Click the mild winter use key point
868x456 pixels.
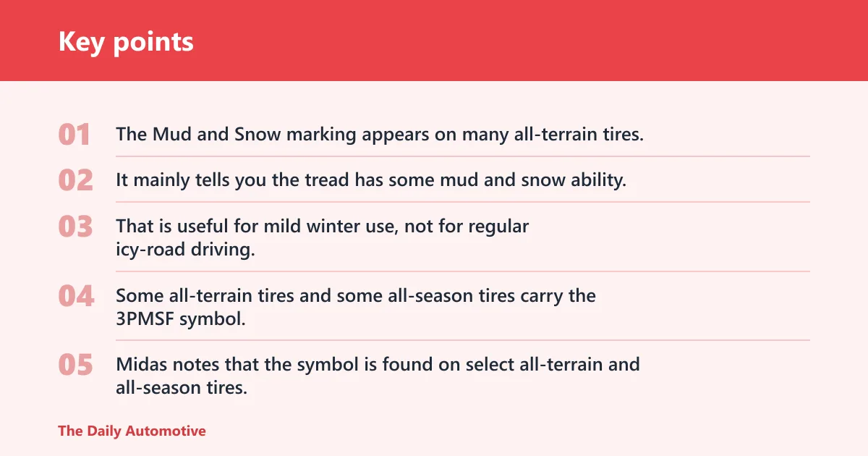323,237
